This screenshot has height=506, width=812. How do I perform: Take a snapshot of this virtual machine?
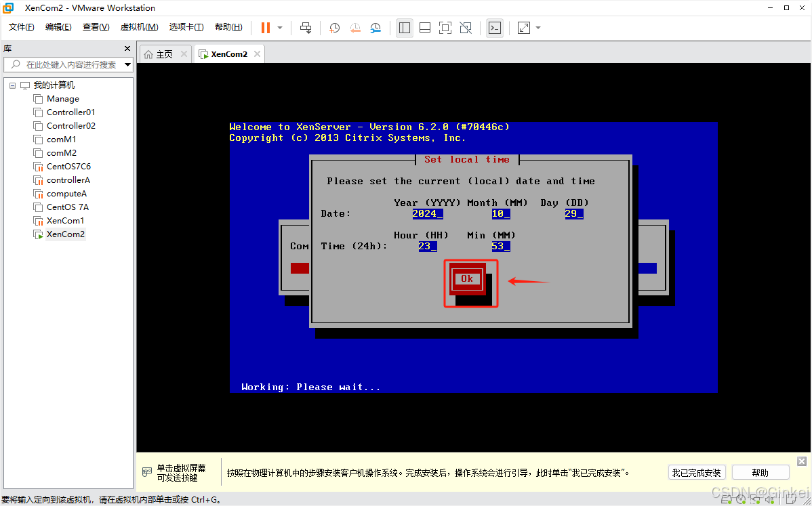click(335, 27)
